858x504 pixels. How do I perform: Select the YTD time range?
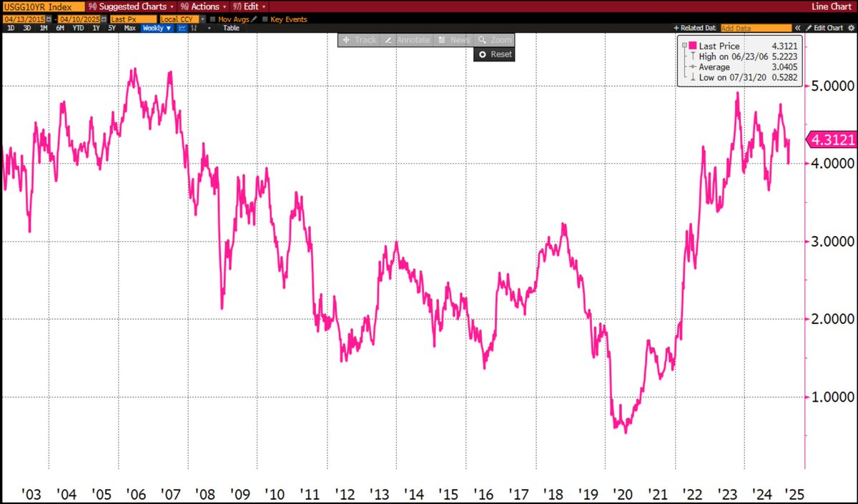click(x=78, y=28)
